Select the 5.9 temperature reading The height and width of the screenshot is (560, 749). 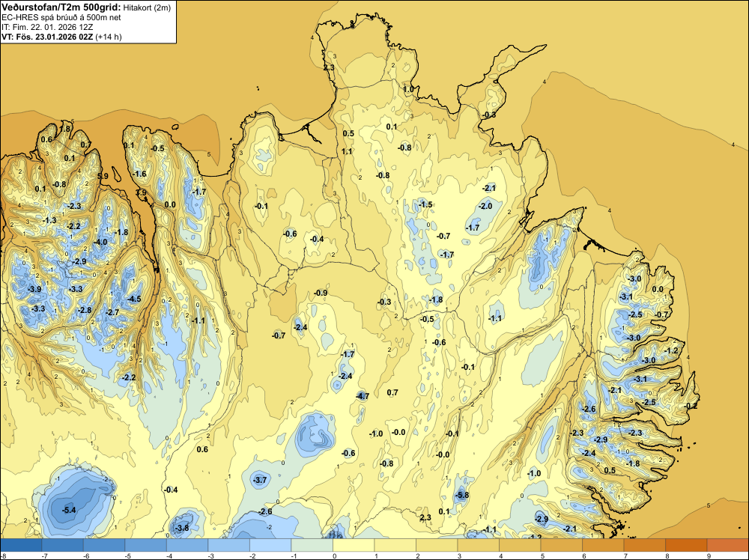tap(103, 176)
